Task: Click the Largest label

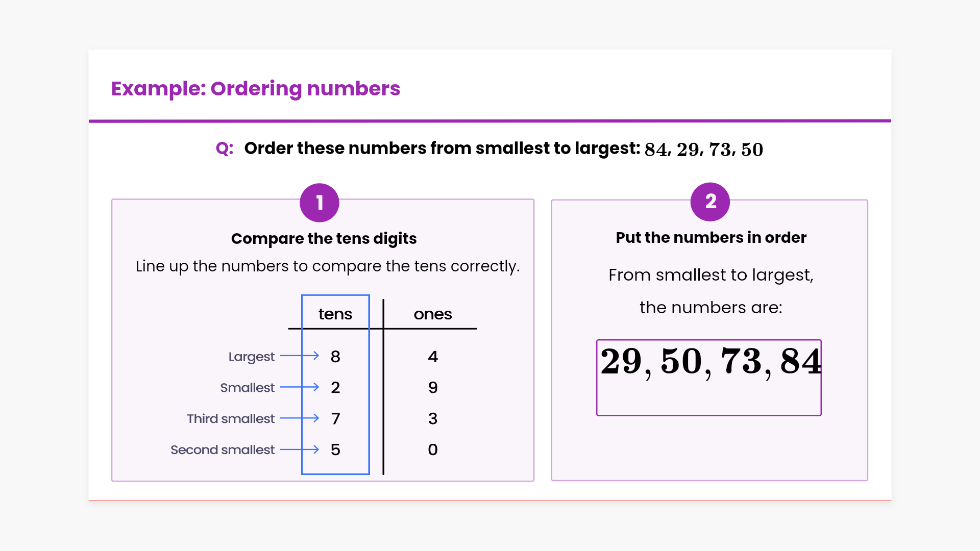Action: click(x=251, y=357)
